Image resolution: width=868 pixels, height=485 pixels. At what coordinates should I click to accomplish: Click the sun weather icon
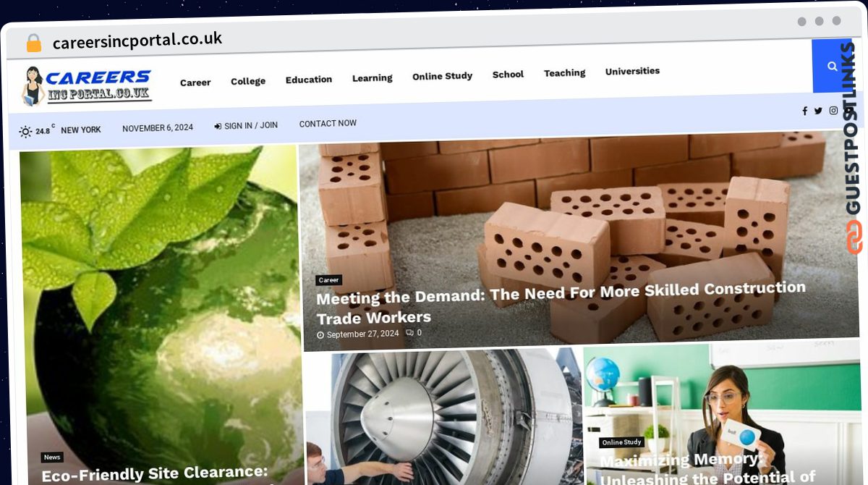click(x=25, y=131)
